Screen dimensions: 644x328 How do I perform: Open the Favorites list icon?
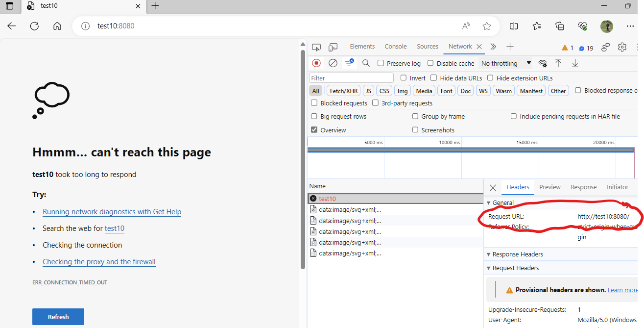coord(537,26)
